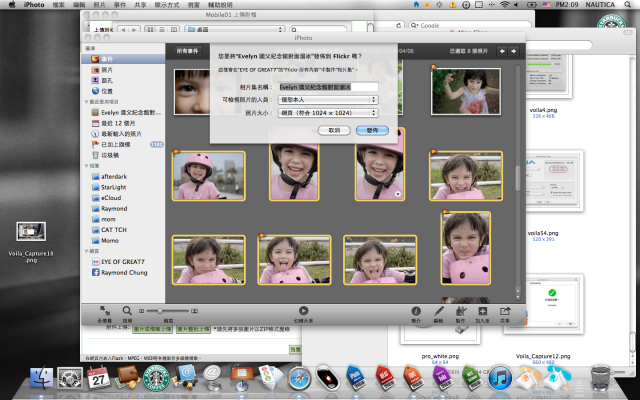Screen dimensions: 640x400
Task: Click the thumbnail zoom slider handle
Action: coord(160,311)
